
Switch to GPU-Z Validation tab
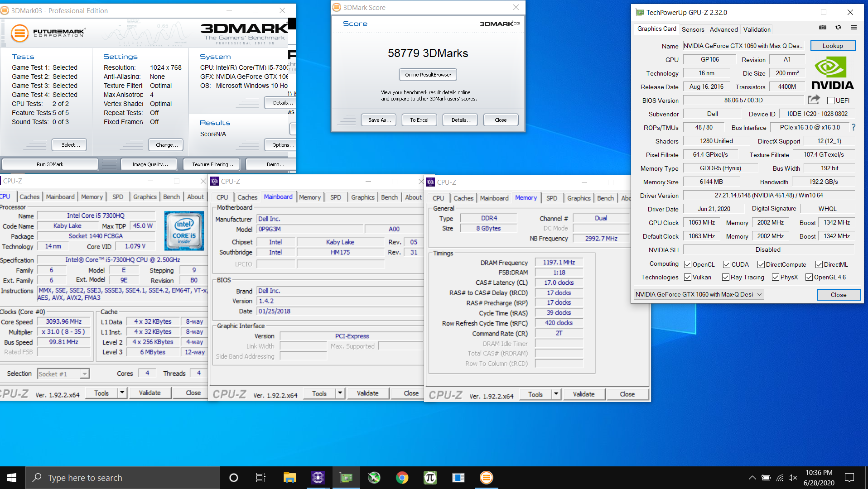click(757, 29)
